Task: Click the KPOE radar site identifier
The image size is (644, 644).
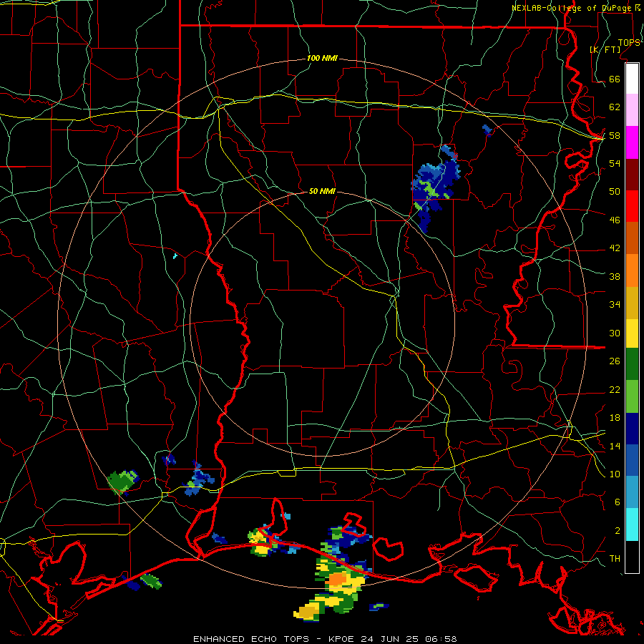Action: (x=342, y=639)
